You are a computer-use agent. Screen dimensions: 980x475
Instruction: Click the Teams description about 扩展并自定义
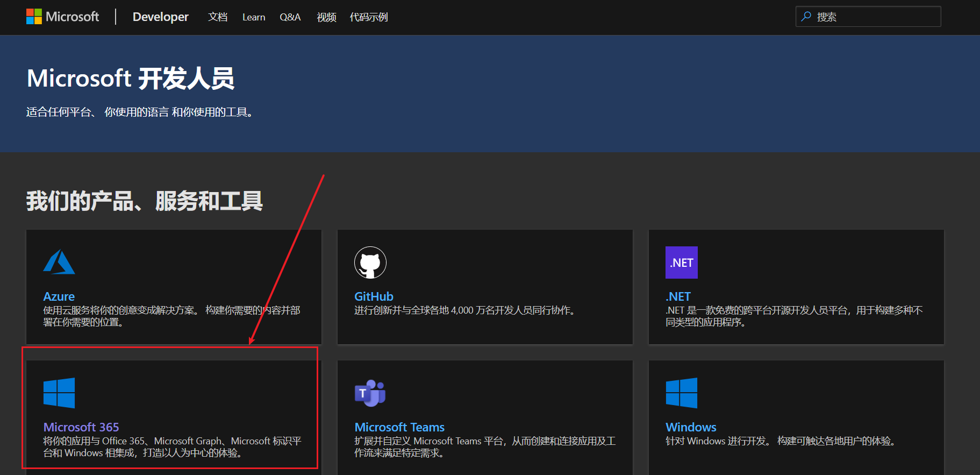485,447
